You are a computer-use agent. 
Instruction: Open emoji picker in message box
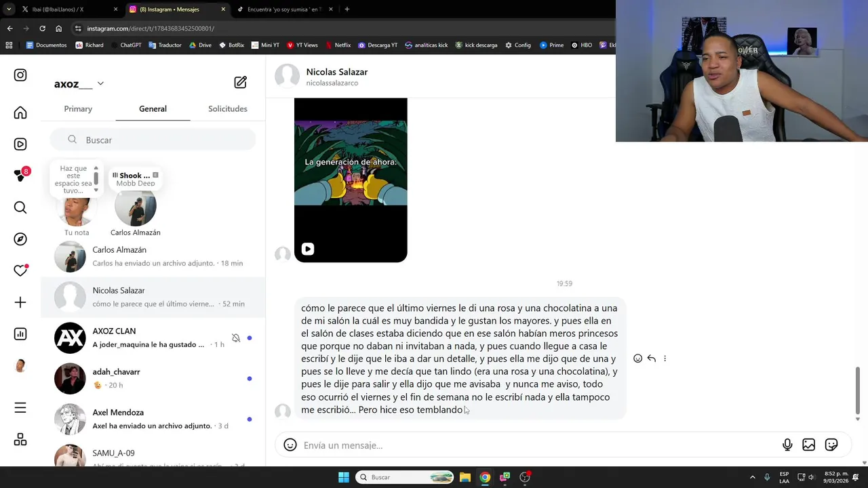click(290, 445)
